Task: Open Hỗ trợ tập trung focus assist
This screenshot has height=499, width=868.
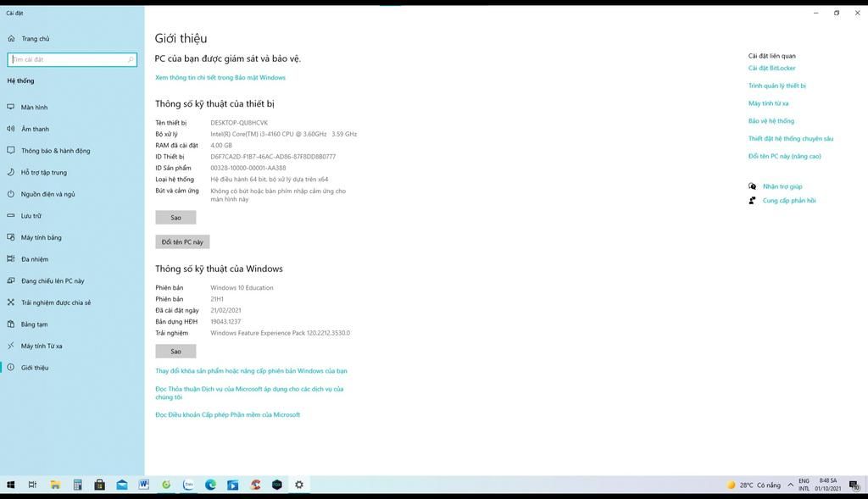Action: pos(44,172)
